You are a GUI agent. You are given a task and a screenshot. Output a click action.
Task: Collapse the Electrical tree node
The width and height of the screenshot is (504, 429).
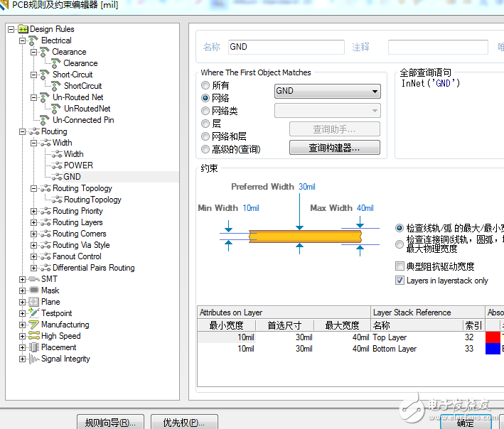[22, 40]
